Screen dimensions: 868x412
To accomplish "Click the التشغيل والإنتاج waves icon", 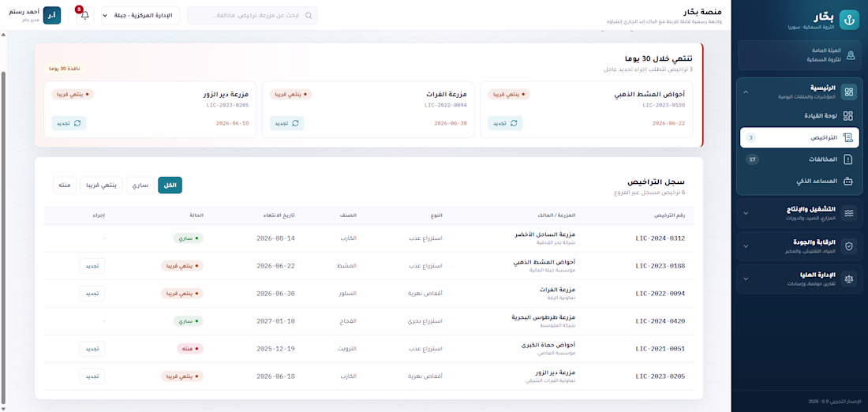I will pos(848,213).
